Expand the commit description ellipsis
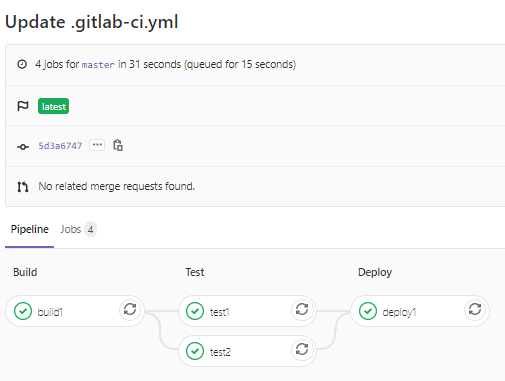Screen dimensions: 505x381 (x=97, y=145)
